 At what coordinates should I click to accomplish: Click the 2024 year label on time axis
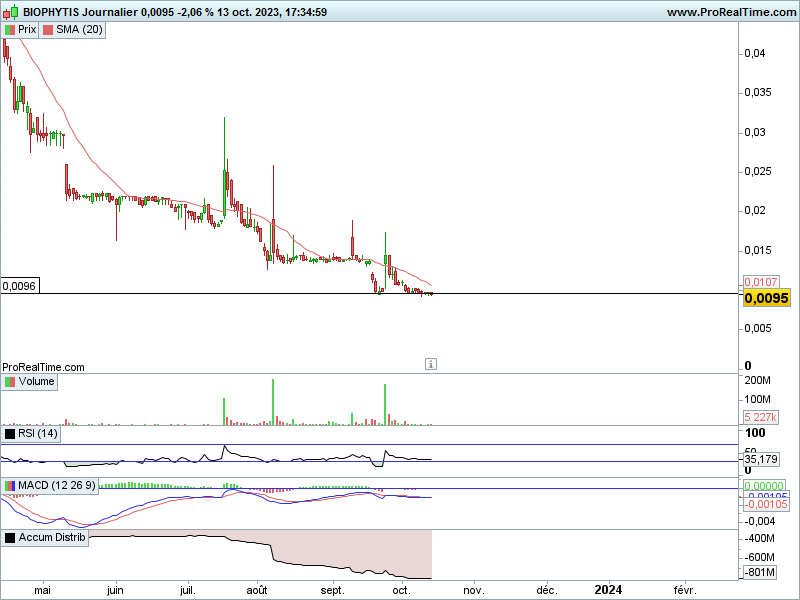click(609, 590)
